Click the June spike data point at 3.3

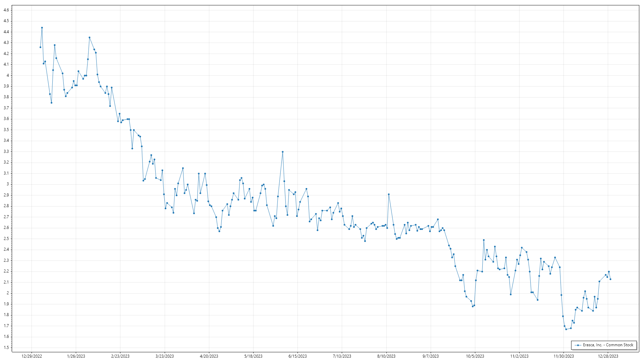coord(283,152)
